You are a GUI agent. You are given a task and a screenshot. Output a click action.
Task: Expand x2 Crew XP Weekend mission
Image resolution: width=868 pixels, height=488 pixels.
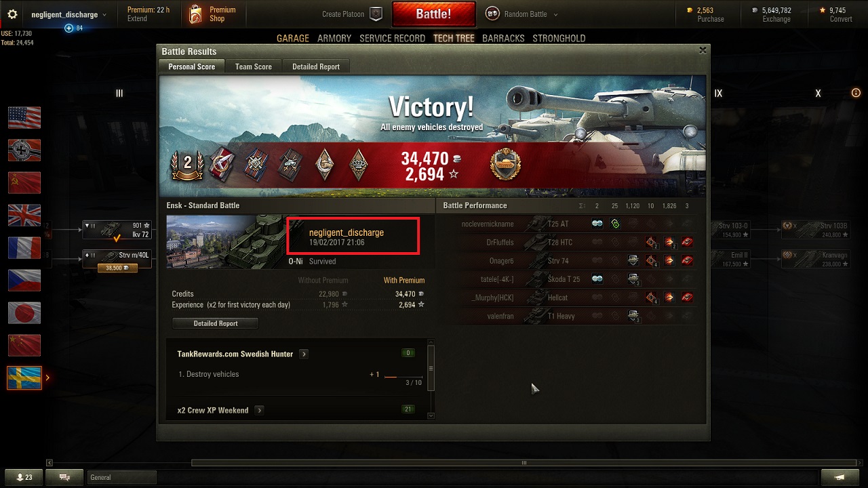pyautogui.click(x=259, y=410)
